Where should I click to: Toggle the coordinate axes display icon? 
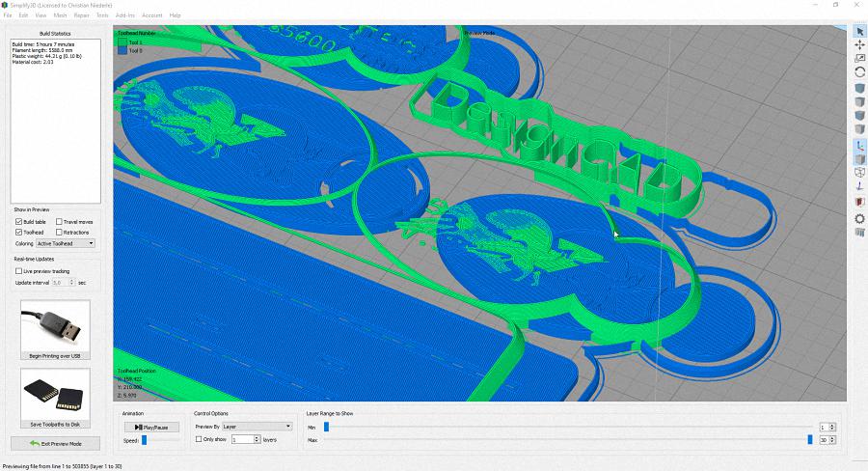coord(859,145)
